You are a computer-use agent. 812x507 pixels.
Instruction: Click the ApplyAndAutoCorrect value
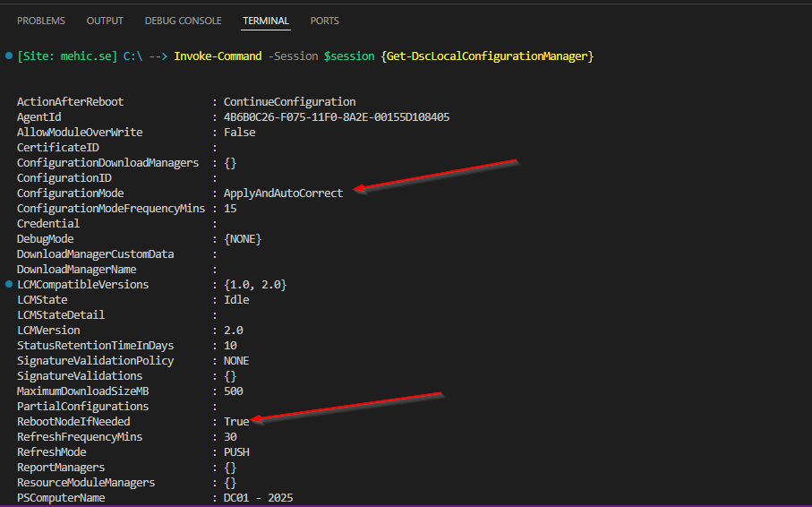tap(283, 193)
